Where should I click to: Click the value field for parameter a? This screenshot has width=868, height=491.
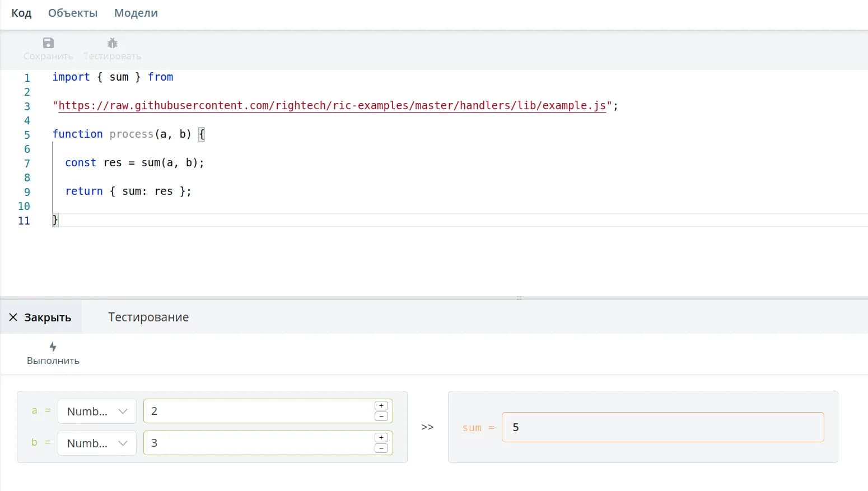tap(258, 411)
